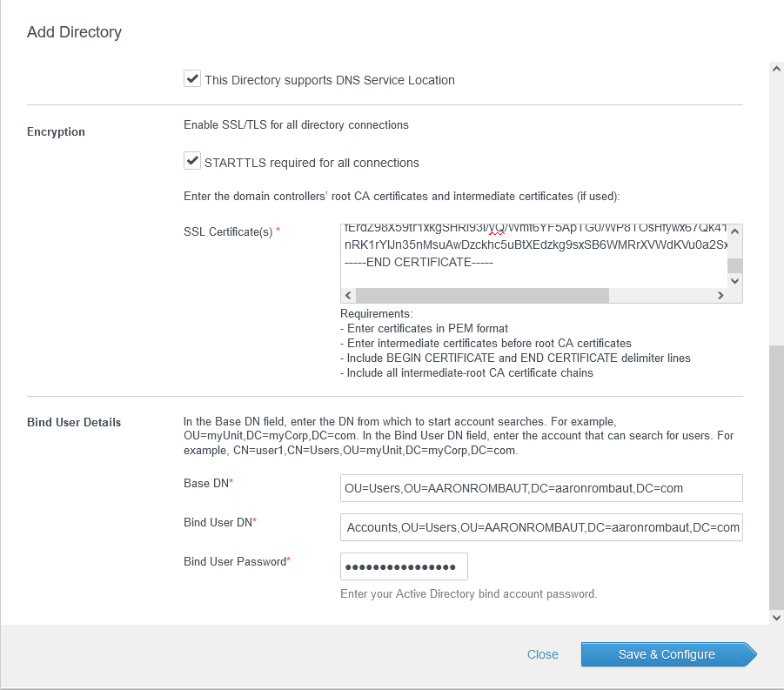Click the dialog's scroll-down arrow
The width and height of the screenshot is (784, 690).
point(777,616)
